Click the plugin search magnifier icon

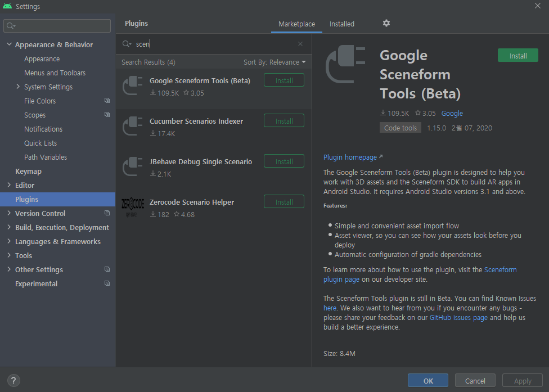point(127,44)
